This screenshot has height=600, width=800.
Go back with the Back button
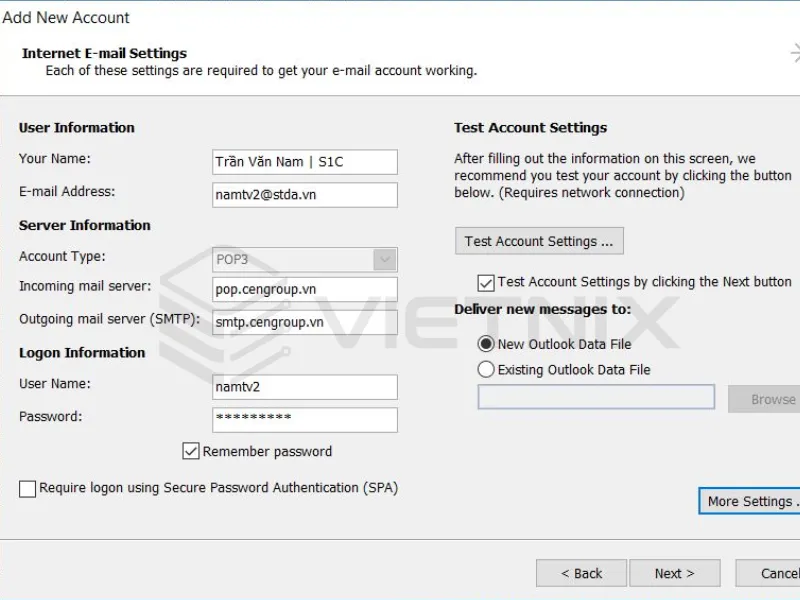[581, 573]
